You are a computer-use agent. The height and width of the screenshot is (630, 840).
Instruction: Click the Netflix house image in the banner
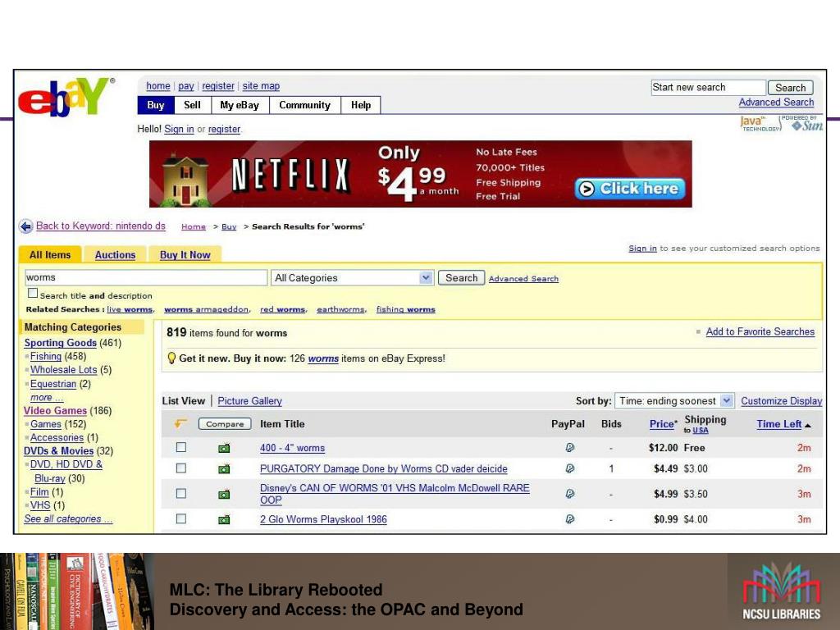click(185, 180)
